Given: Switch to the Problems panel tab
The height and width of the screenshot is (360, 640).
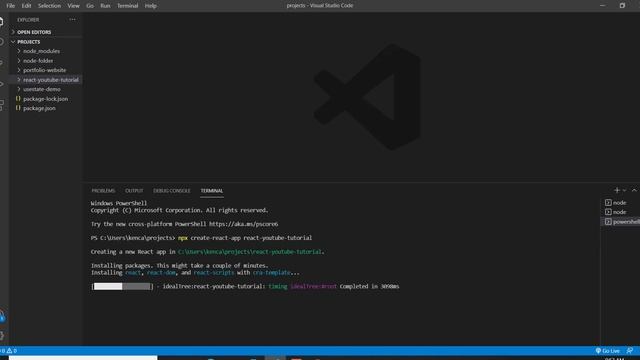Looking at the screenshot, I should 103,191.
